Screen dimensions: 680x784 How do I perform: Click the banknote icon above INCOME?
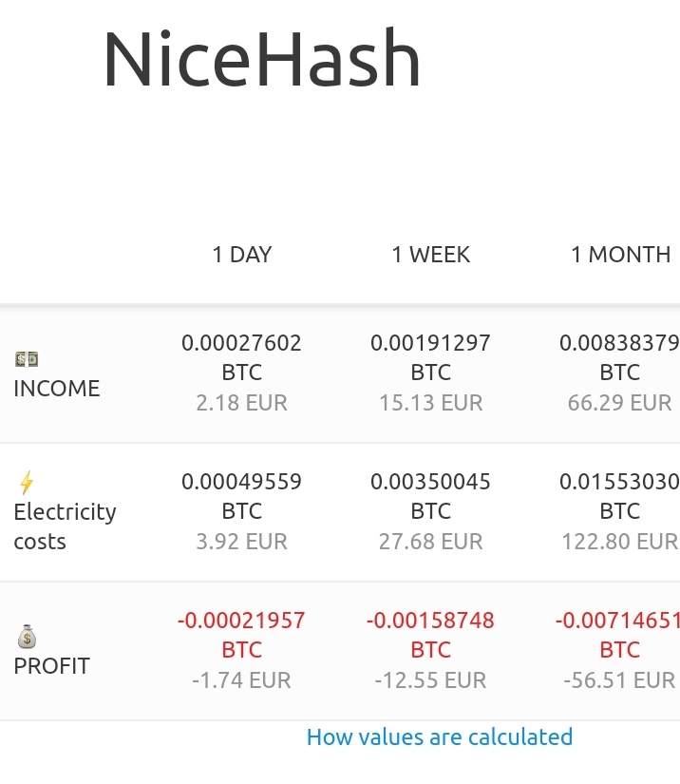click(x=27, y=359)
